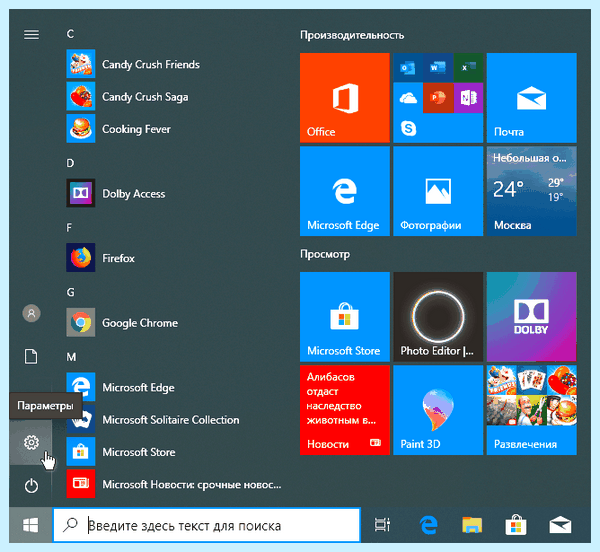Open the Microsoft Edge tile

(345, 191)
